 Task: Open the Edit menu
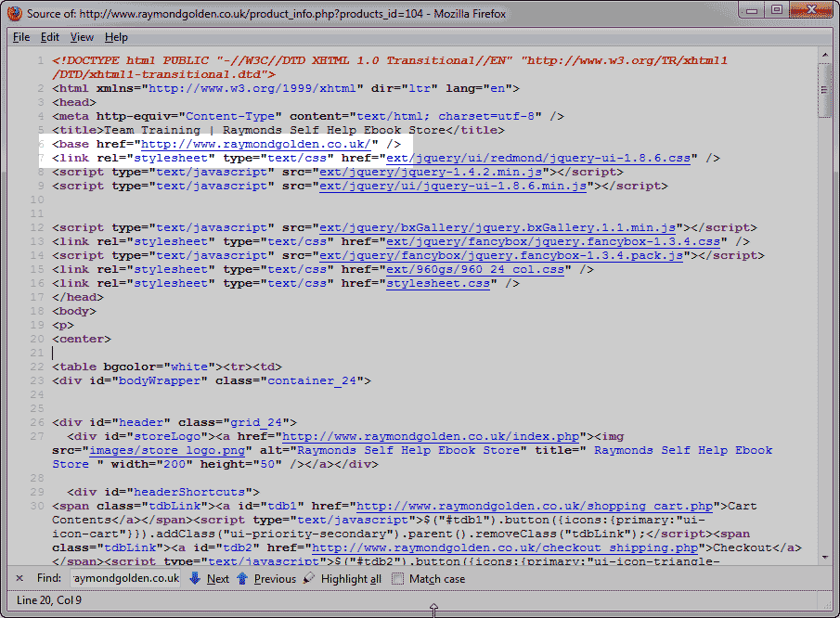[50, 37]
